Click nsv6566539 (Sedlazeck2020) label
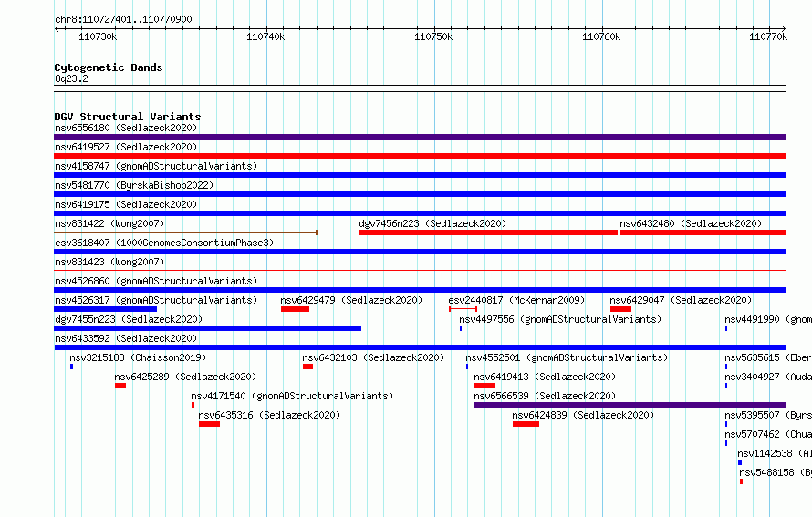The height and width of the screenshot is (517, 812). 545,396
